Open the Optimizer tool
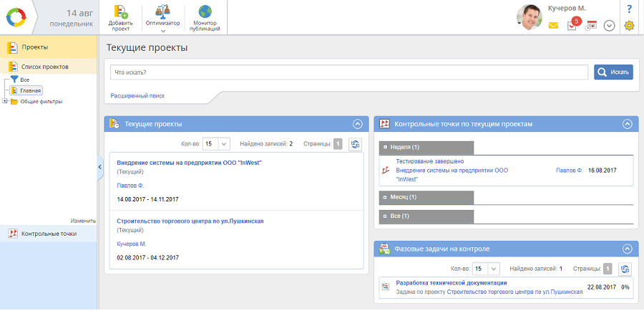This screenshot has height=316, width=644. point(163,12)
